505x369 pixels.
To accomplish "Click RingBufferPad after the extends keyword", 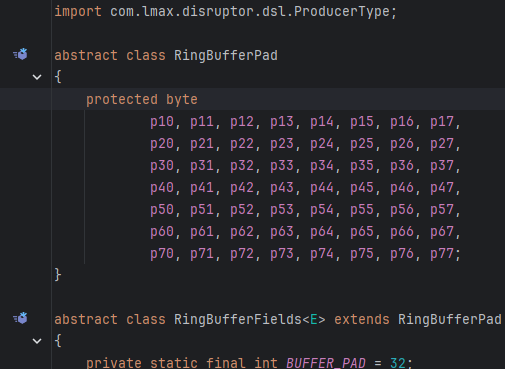I will 450,319.
